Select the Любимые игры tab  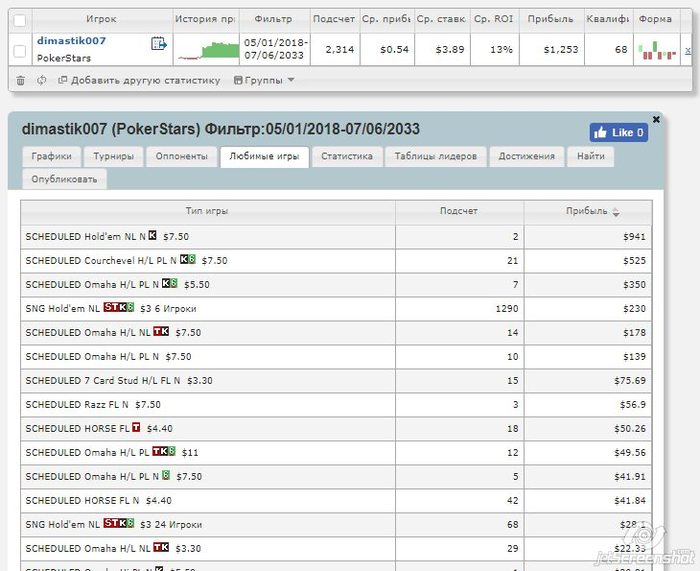pos(264,157)
